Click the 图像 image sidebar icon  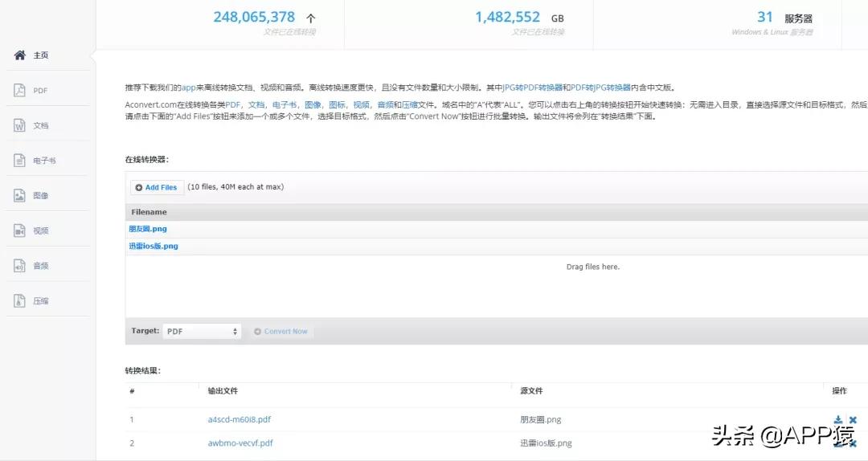pyautogui.click(x=19, y=195)
